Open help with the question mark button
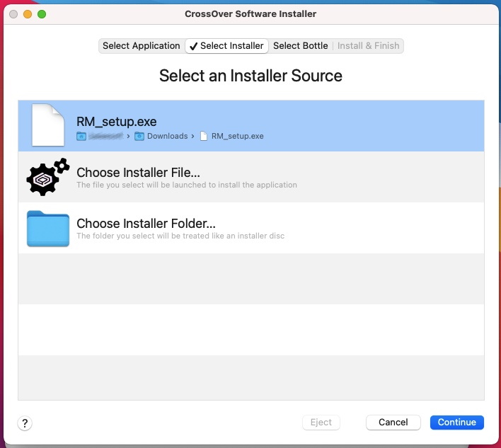The image size is (501, 448). click(25, 423)
